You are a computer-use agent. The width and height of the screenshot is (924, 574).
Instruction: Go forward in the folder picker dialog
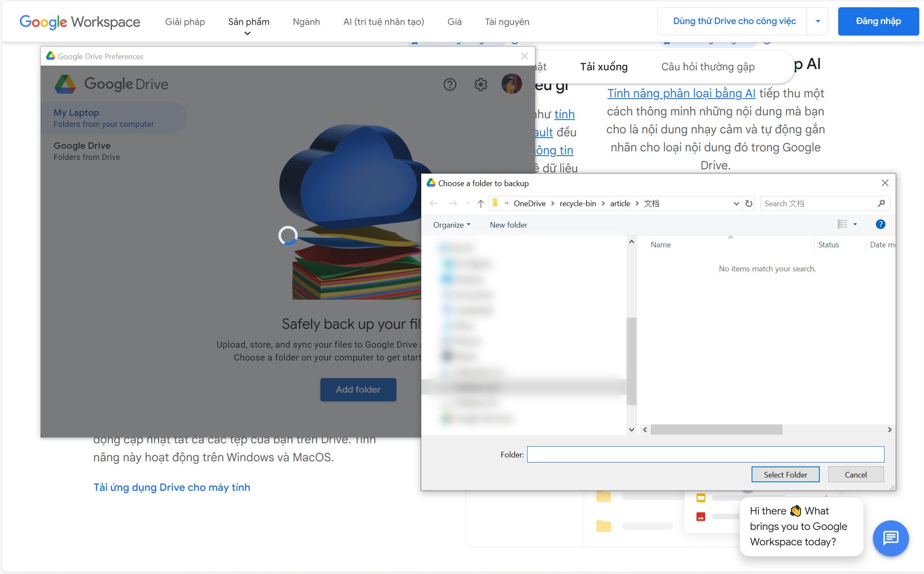click(453, 204)
